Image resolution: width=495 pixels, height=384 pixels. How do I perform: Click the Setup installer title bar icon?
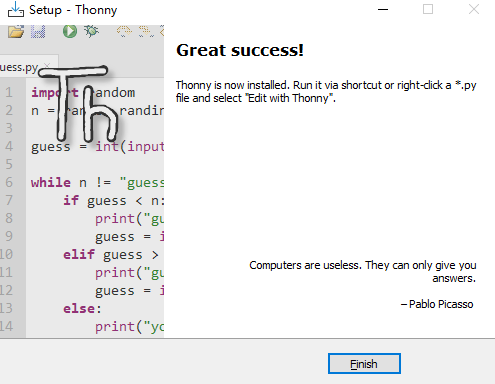[x=16, y=9]
